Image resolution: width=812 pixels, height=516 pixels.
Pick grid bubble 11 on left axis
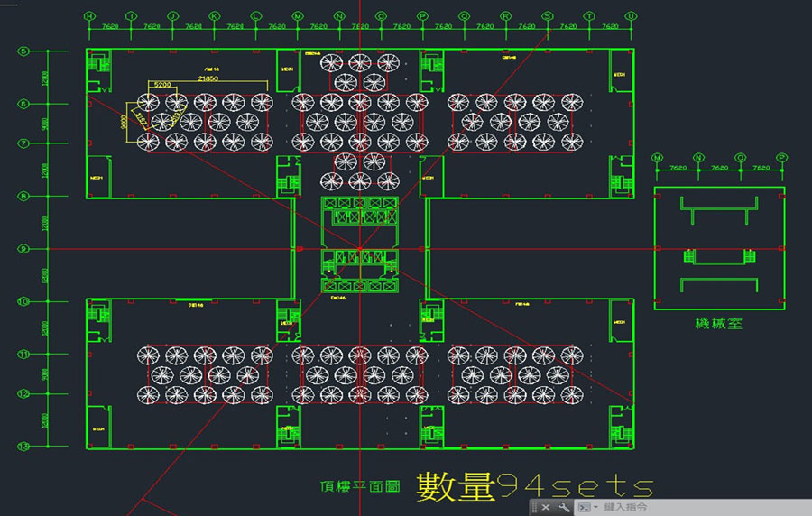(x=24, y=354)
